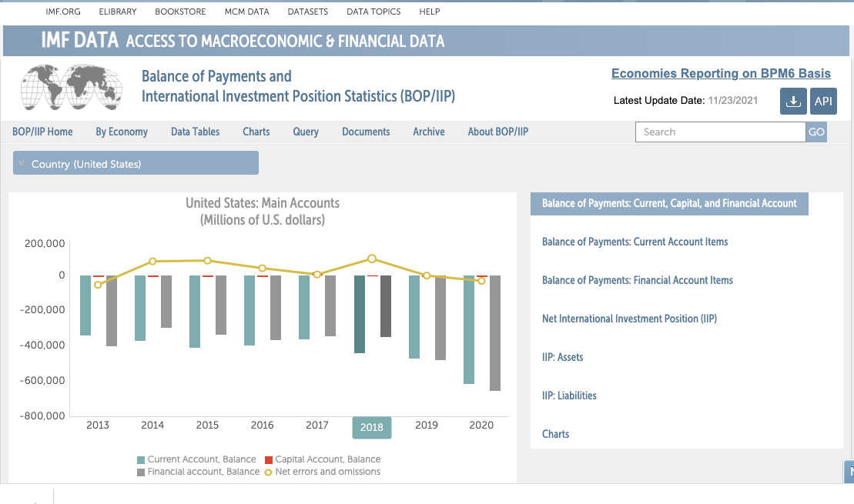Click the 2016 year label on chart axis
Image resolution: width=854 pixels, height=504 pixels.
click(262, 425)
